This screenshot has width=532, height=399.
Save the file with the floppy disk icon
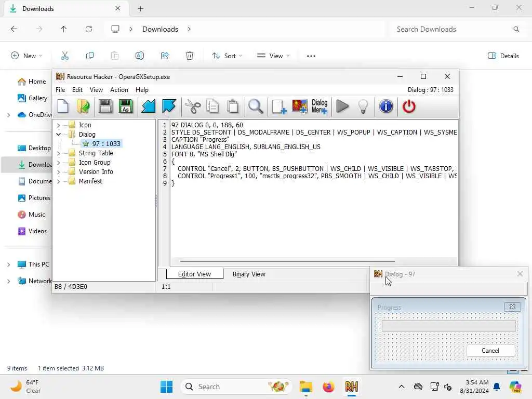click(x=105, y=107)
